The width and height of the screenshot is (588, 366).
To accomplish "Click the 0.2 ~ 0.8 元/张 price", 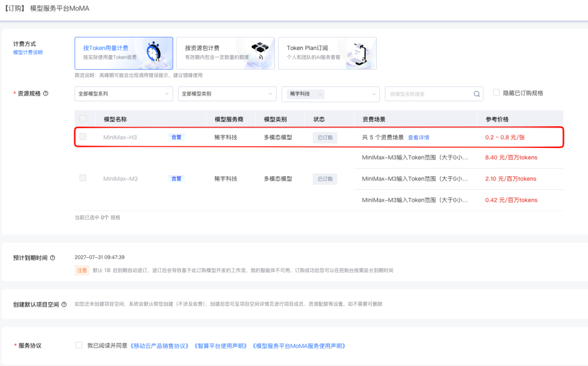I will pyautogui.click(x=505, y=138).
